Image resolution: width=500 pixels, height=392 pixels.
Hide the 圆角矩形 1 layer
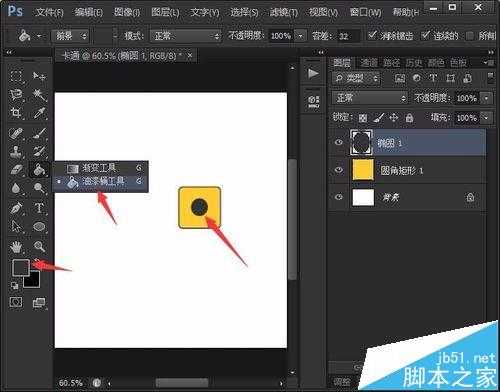(339, 170)
